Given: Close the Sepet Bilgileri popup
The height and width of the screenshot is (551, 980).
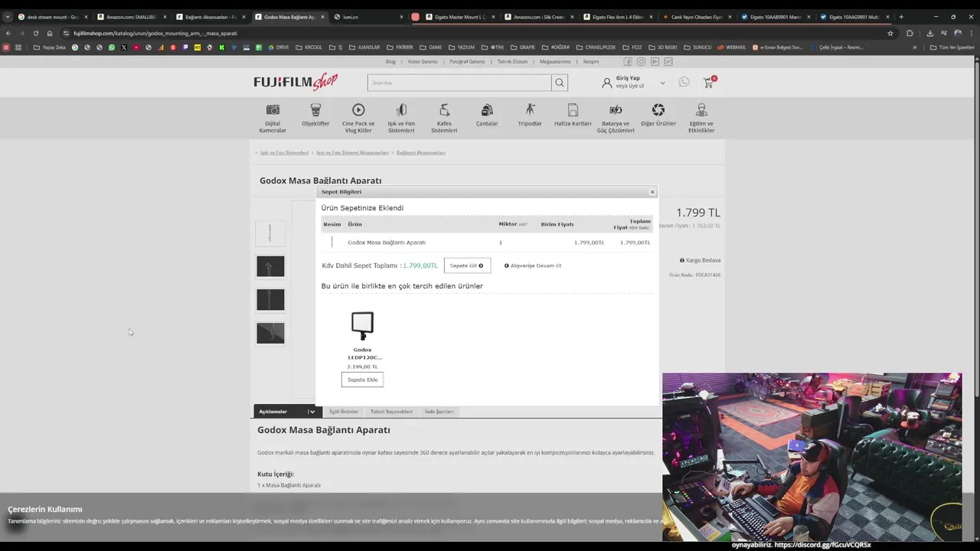Looking at the screenshot, I should [652, 192].
